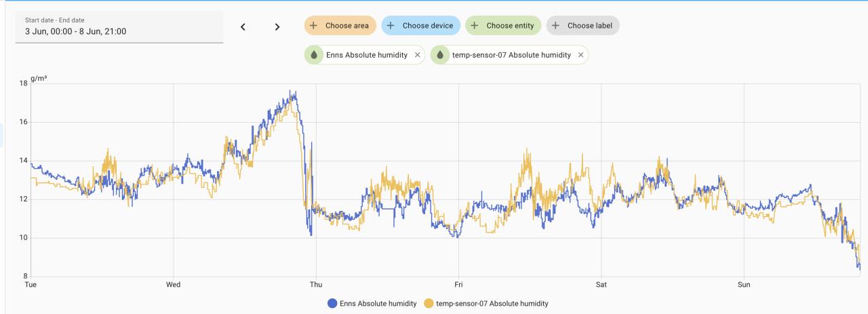Click the next date range arrow

pyautogui.click(x=277, y=26)
